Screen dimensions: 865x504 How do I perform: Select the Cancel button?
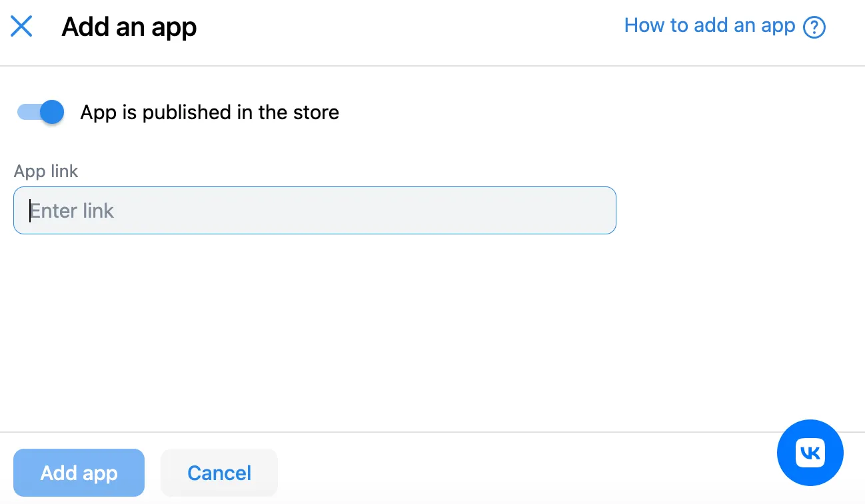point(219,473)
